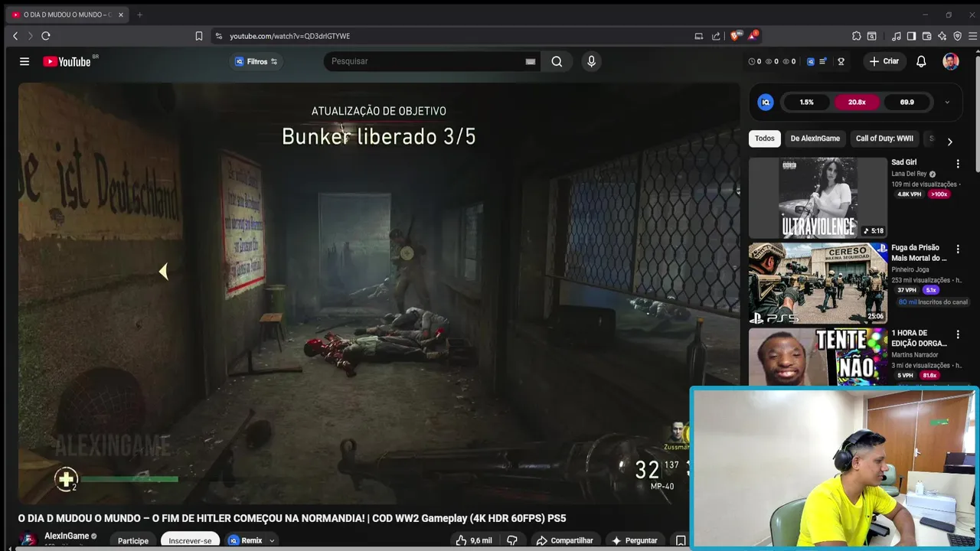Open the Brave Shields lion icon
Viewport: 980px width, 551px height.
coord(735,36)
